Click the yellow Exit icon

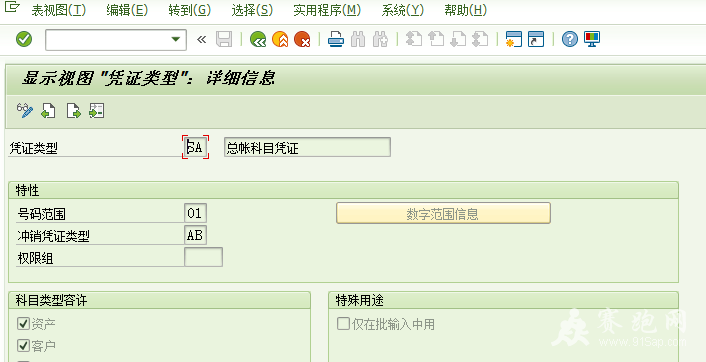click(280, 40)
